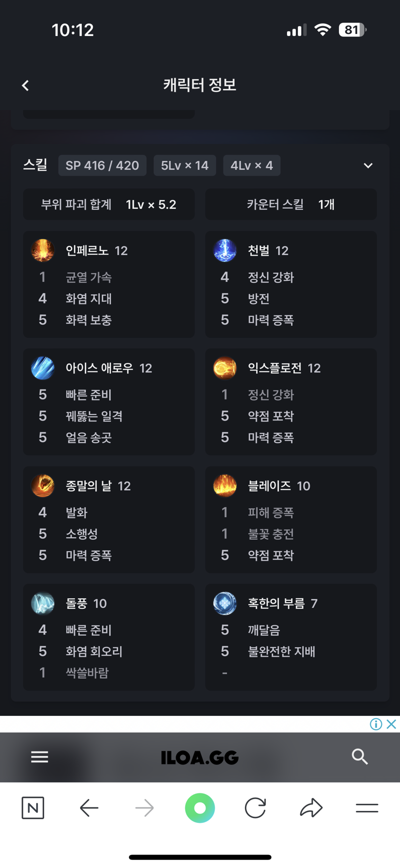Tap the 익스플로전 skill icon
The height and width of the screenshot is (868, 400).
coord(225,368)
